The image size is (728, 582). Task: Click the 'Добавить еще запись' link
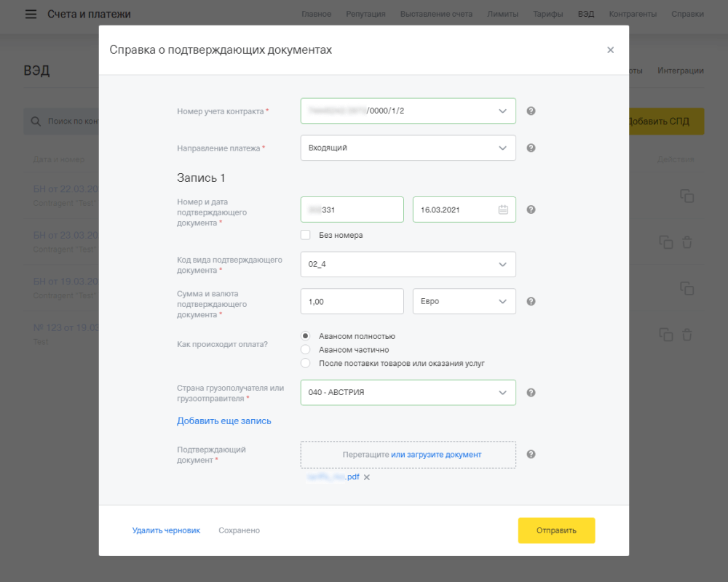(x=224, y=420)
